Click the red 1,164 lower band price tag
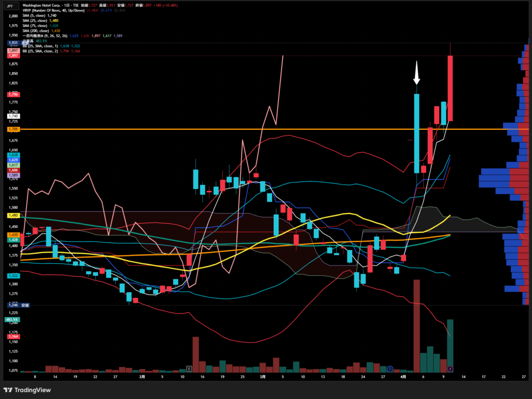This screenshot has height=399, width=532. point(14,337)
